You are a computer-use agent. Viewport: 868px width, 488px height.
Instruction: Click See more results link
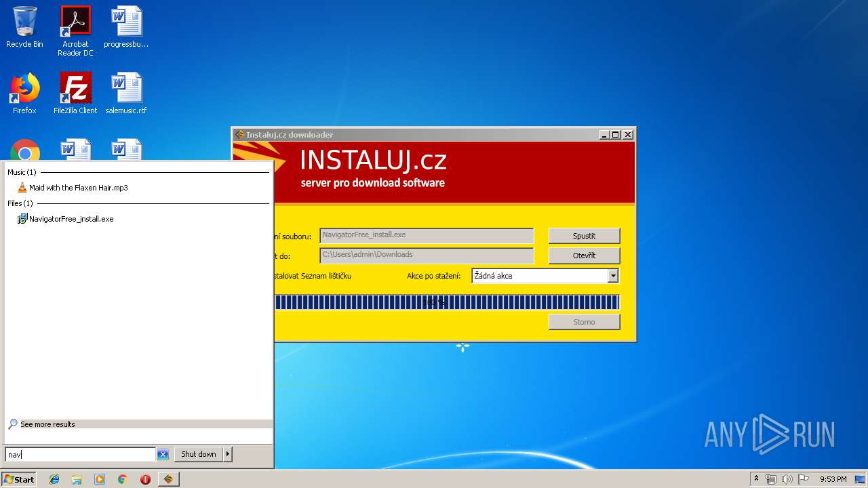(47, 424)
